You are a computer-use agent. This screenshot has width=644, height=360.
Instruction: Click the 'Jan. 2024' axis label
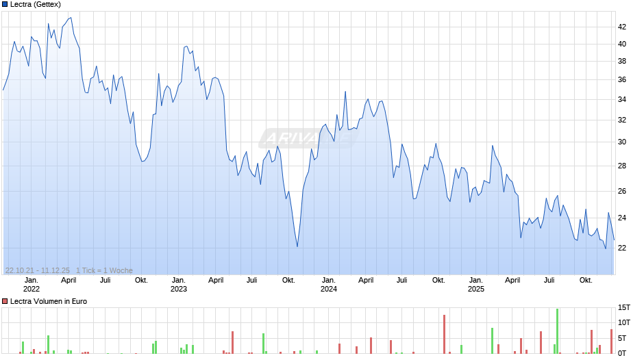[329, 285]
